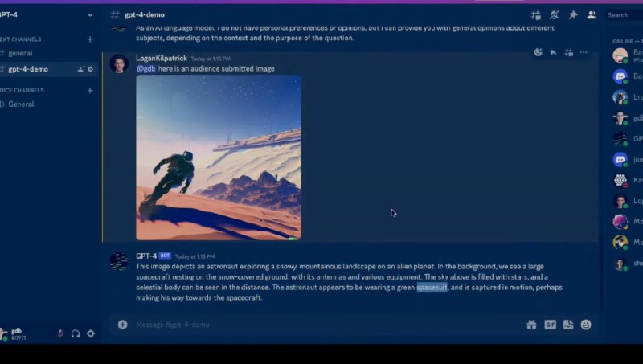Click the @gdb mention
The image size is (643, 364).
coord(146,69)
